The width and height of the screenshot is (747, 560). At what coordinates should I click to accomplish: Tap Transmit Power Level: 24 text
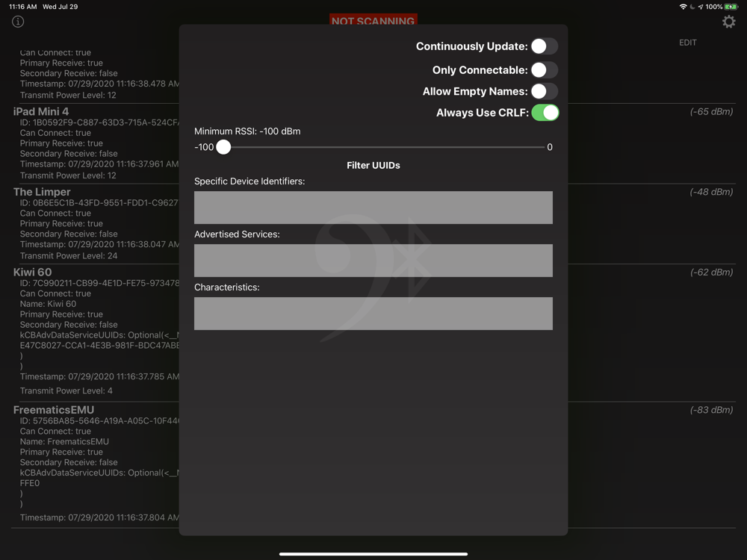tap(69, 255)
